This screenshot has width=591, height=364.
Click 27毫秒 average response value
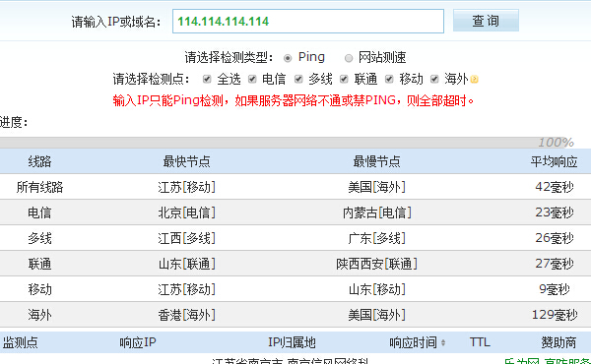[555, 264]
